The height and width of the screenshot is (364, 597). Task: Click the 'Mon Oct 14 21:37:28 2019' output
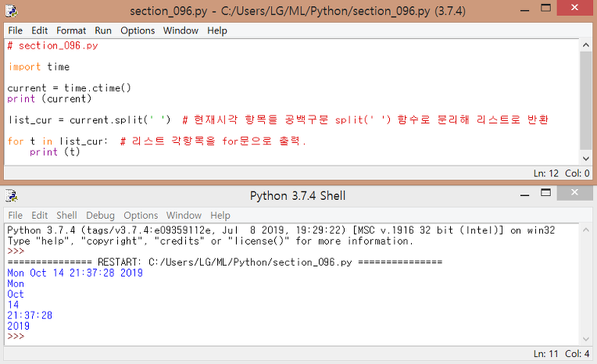point(75,273)
